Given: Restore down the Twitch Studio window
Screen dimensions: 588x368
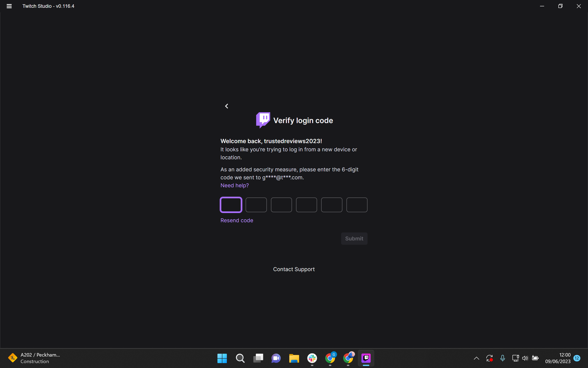Looking at the screenshot, I should pos(560,6).
